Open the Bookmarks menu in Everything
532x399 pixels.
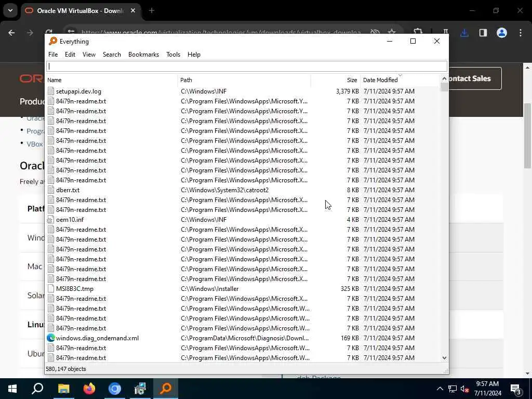(x=143, y=54)
